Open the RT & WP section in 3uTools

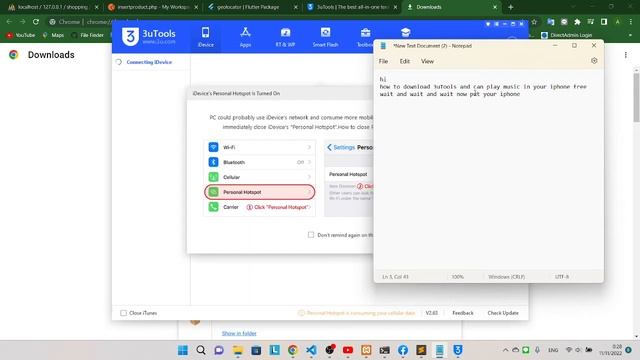coord(285,37)
